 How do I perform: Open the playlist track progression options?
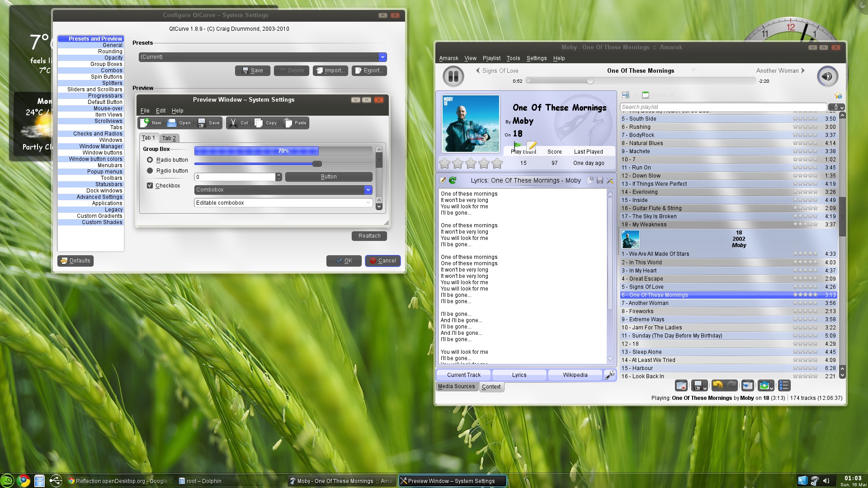[x=765, y=385]
